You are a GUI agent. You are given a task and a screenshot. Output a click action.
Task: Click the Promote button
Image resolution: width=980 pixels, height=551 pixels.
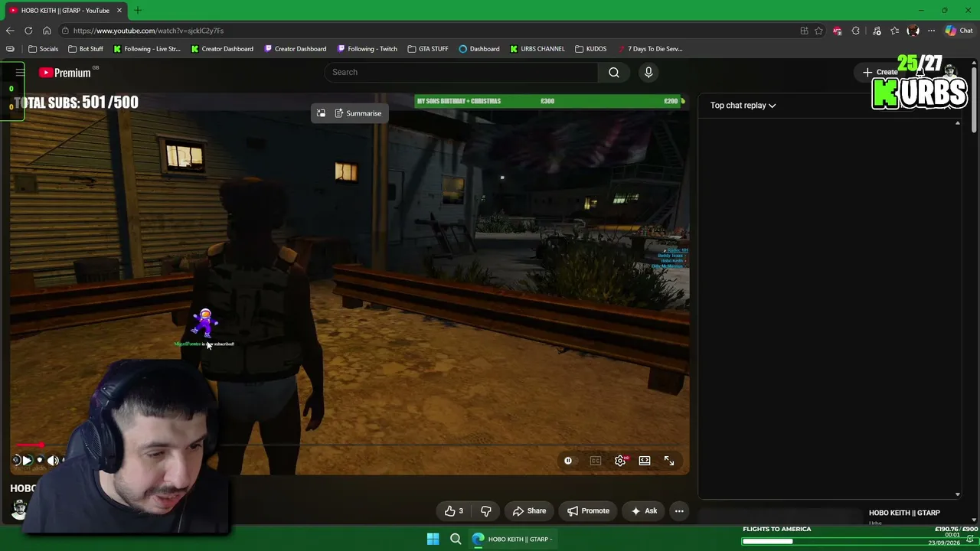coord(588,511)
